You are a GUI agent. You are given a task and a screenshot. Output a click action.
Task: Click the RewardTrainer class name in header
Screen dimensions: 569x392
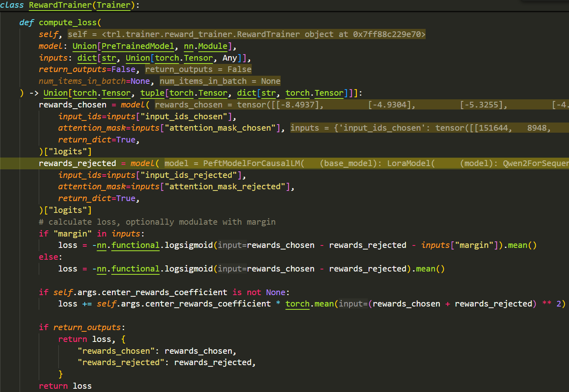(60, 5)
